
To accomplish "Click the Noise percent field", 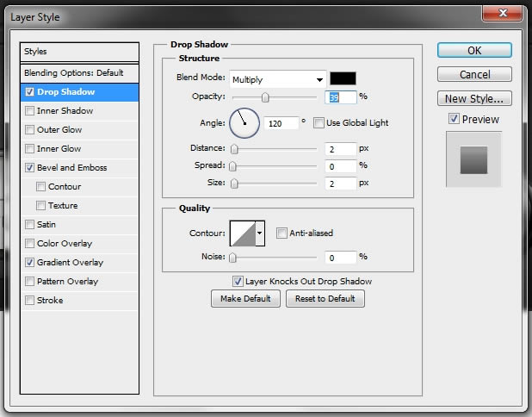I will 341,258.
